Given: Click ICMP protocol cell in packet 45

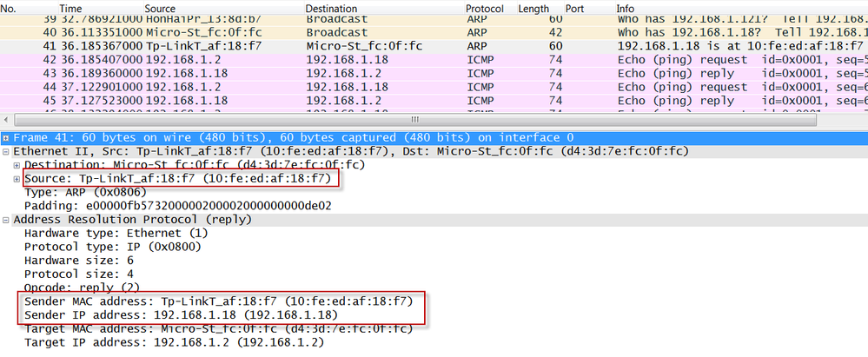Looking at the screenshot, I should coord(480,101).
